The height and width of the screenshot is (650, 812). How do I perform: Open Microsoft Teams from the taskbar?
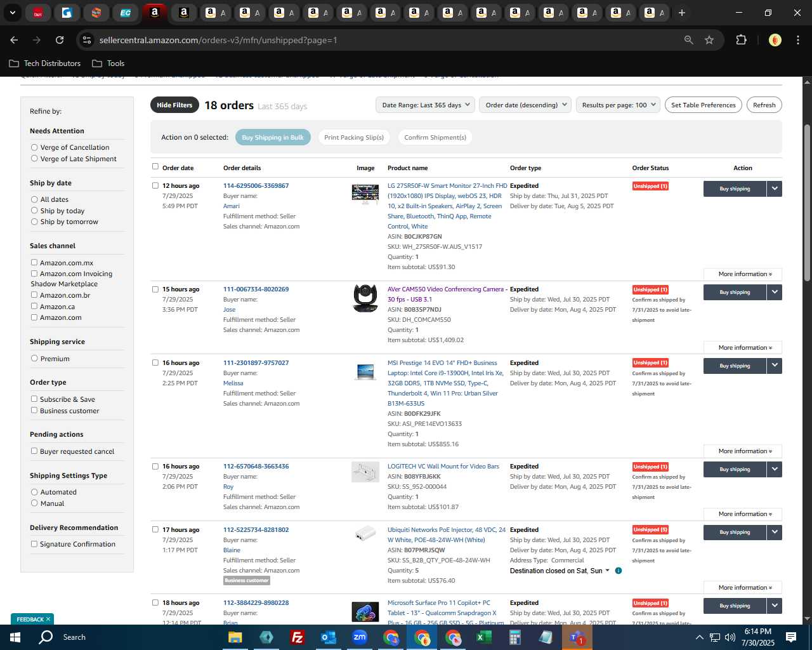pos(577,637)
